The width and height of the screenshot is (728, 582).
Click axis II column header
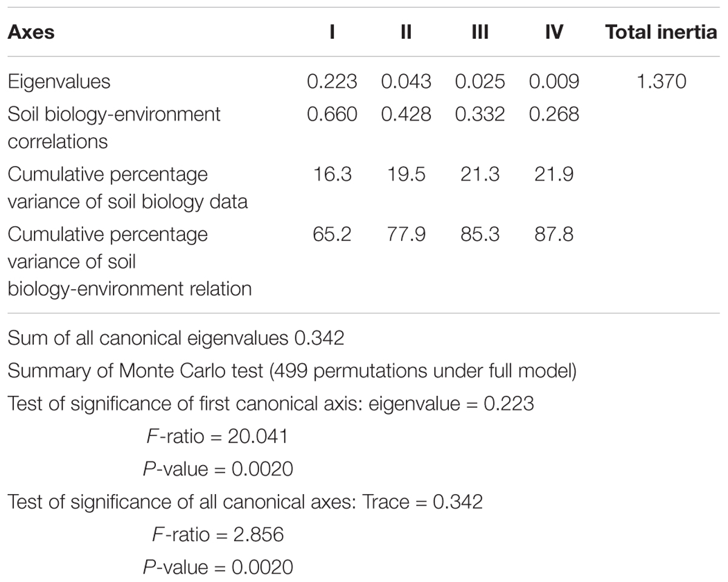pos(406,32)
